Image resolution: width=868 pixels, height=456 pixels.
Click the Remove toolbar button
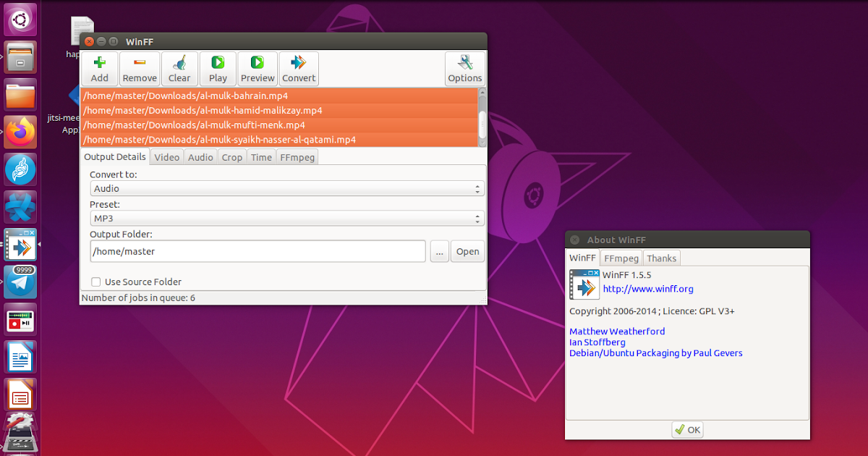[140, 69]
